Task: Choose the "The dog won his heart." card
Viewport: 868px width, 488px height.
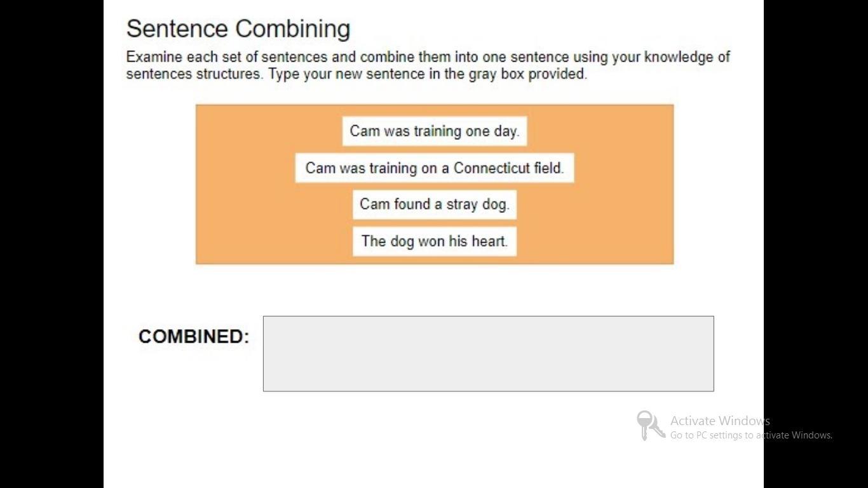Action: pyautogui.click(x=435, y=241)
